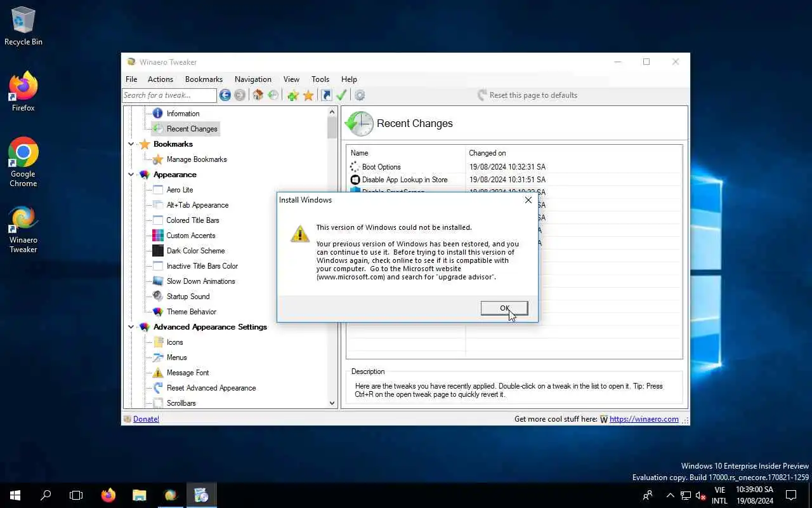Open Firefox desktop shortcut
The width and height of the screenshot is (812, 508).
pos(23,92)
